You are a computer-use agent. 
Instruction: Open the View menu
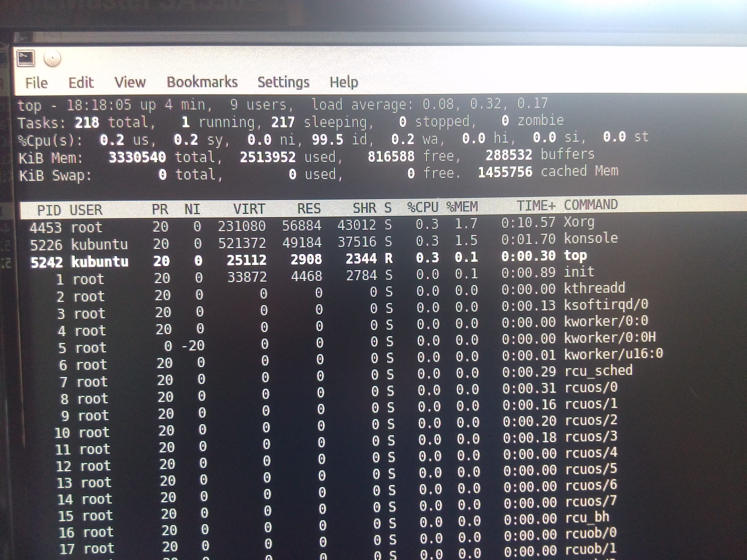pos(130,82)
